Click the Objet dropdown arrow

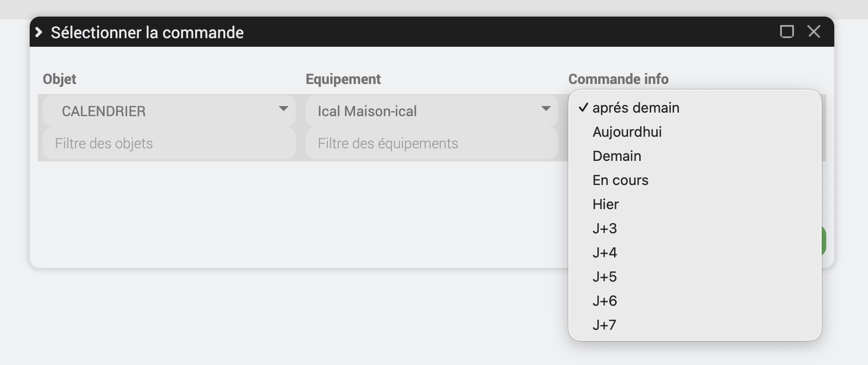[x=284, y=109]
